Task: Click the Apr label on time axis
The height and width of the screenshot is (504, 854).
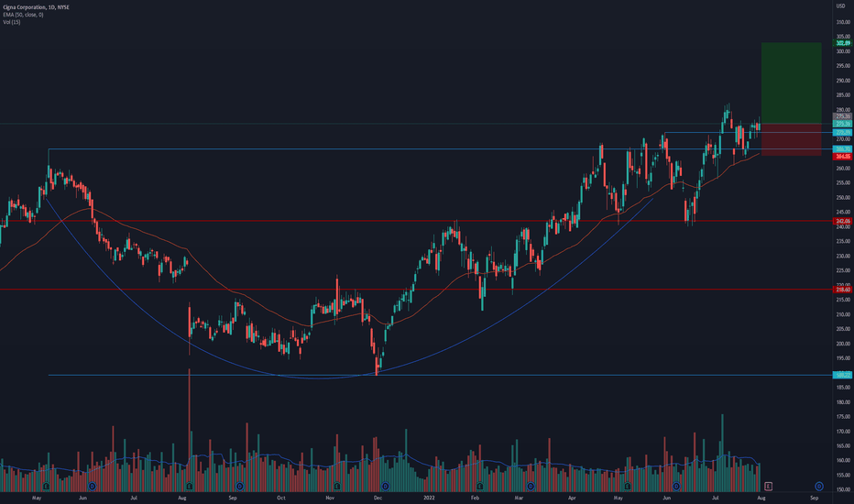Action: click(x=572, y=498)
